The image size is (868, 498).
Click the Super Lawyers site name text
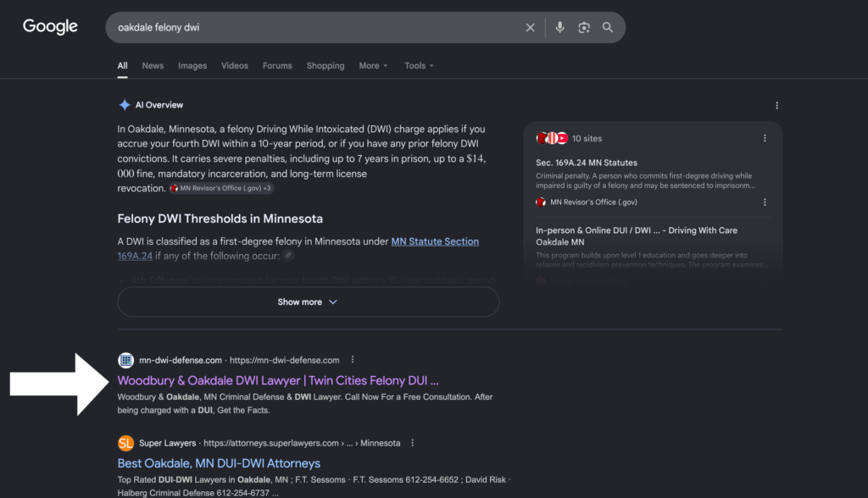[x=167, y=443]
